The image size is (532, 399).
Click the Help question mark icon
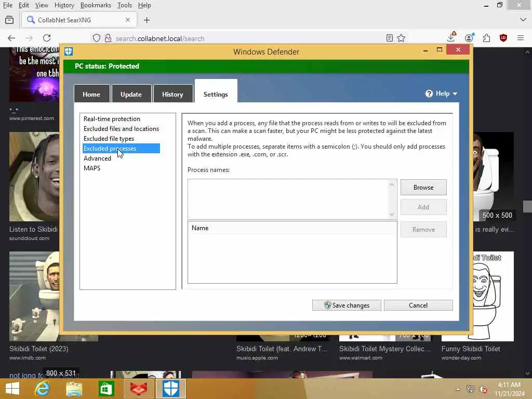[x=429, y=94]
